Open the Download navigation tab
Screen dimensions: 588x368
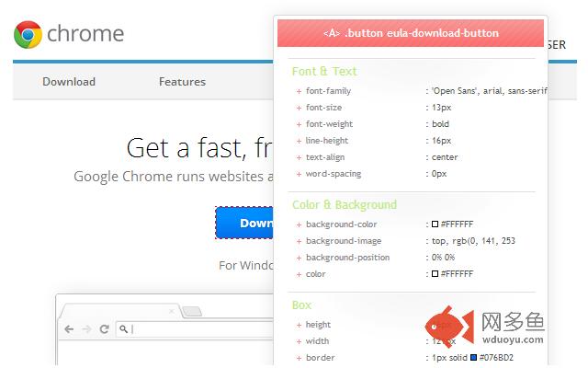tap(69, 82)
